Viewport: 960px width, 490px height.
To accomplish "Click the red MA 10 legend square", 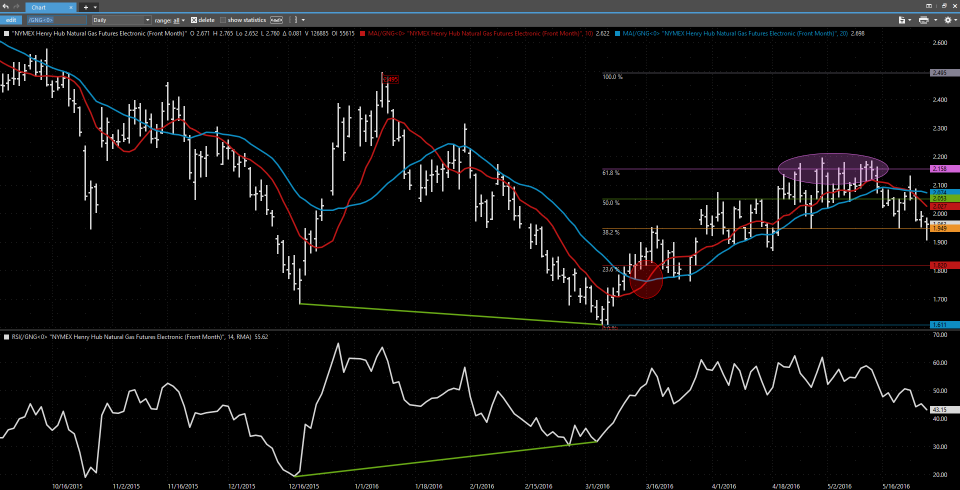I will tap(363, 32).
